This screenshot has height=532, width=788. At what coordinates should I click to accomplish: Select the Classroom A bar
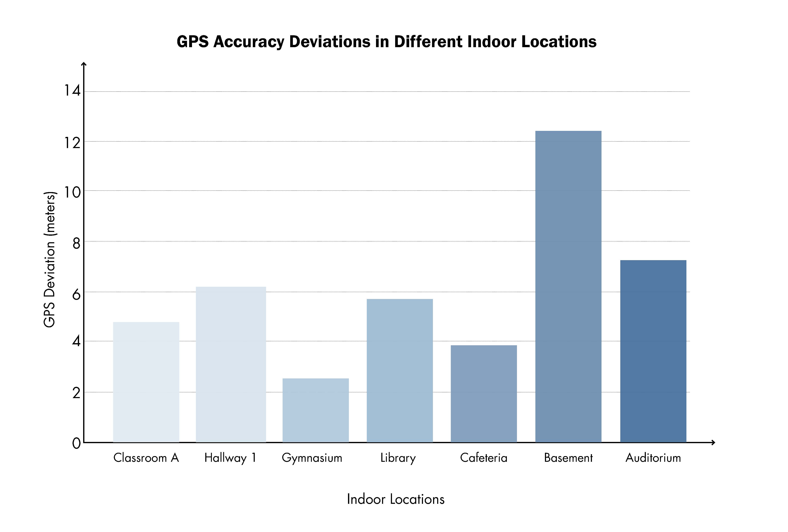coord(146,382)
